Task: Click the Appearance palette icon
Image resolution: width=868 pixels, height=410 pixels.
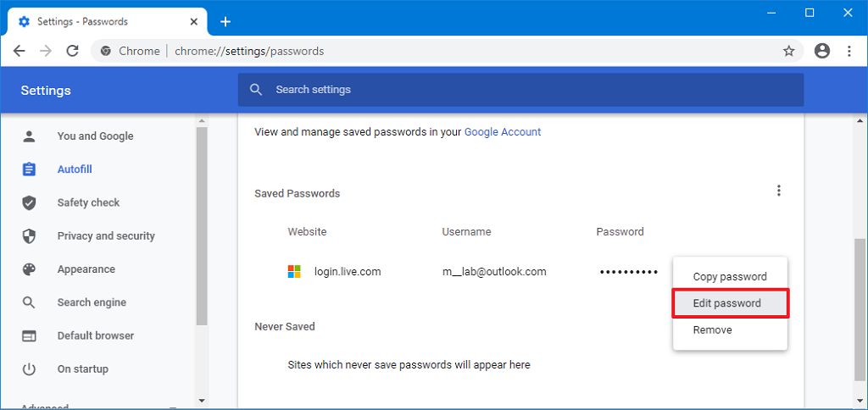Action: click(30, 269)
